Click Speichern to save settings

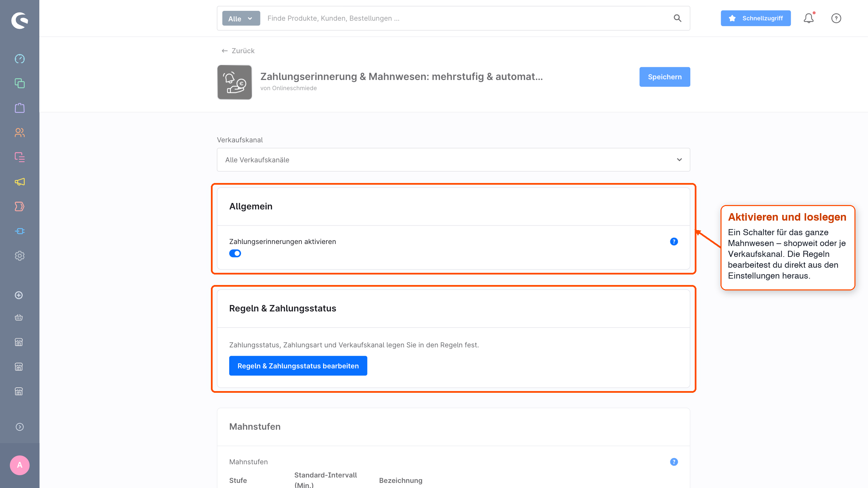click(x=665, y=77)
